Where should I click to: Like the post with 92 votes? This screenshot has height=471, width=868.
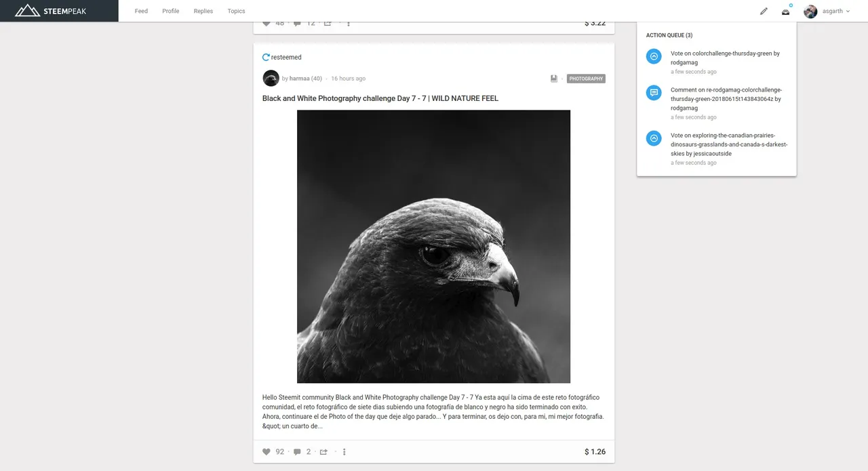click(267, 452)
